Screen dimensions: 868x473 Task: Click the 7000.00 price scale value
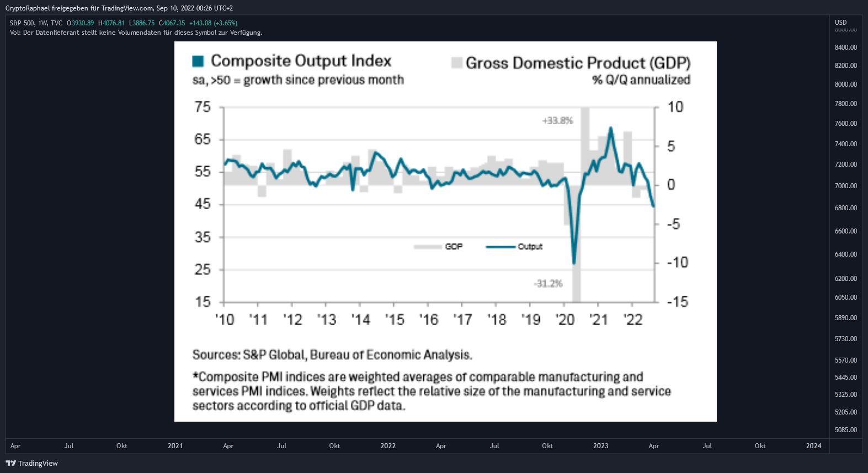(845, 186)
